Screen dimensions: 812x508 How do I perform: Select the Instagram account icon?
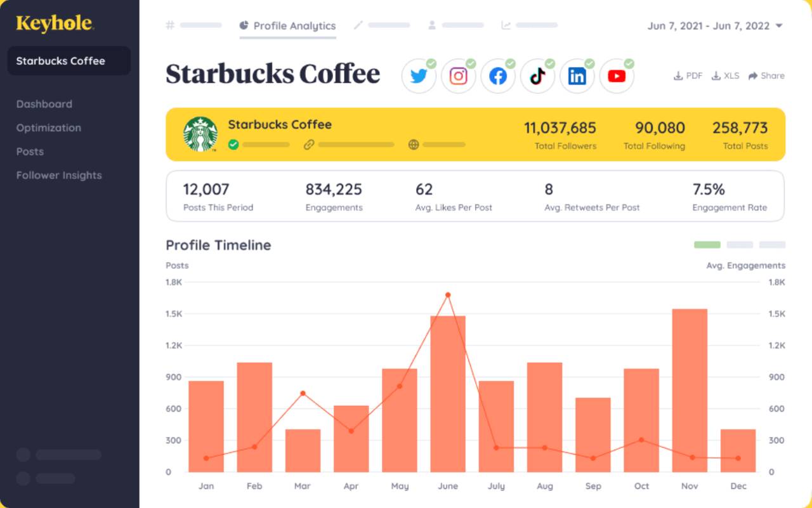[x=458, y=75]
